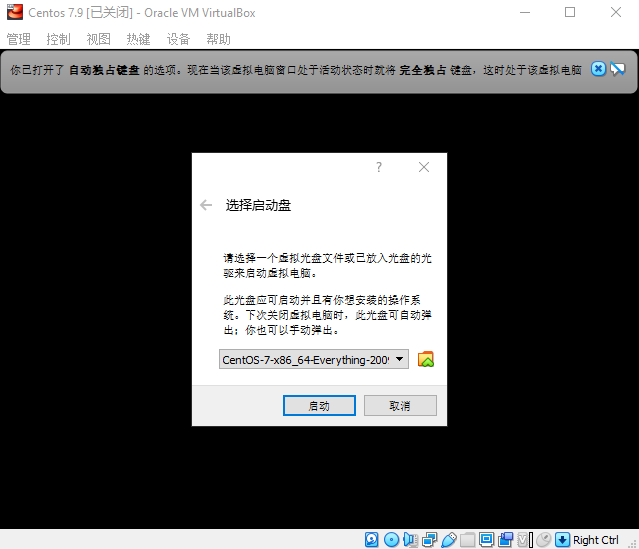Click the CPU virtualization status icon
This screenshot has height=549, width=639.
(524, 540)
